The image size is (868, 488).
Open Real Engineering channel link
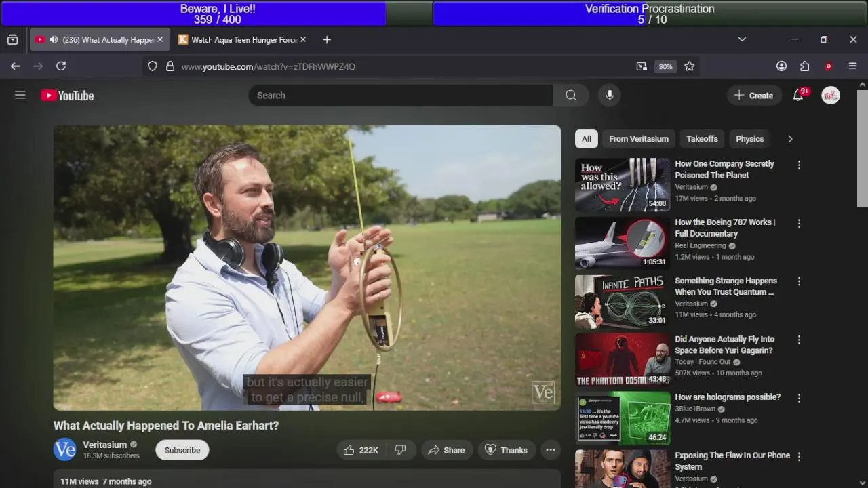click(701, 245)
